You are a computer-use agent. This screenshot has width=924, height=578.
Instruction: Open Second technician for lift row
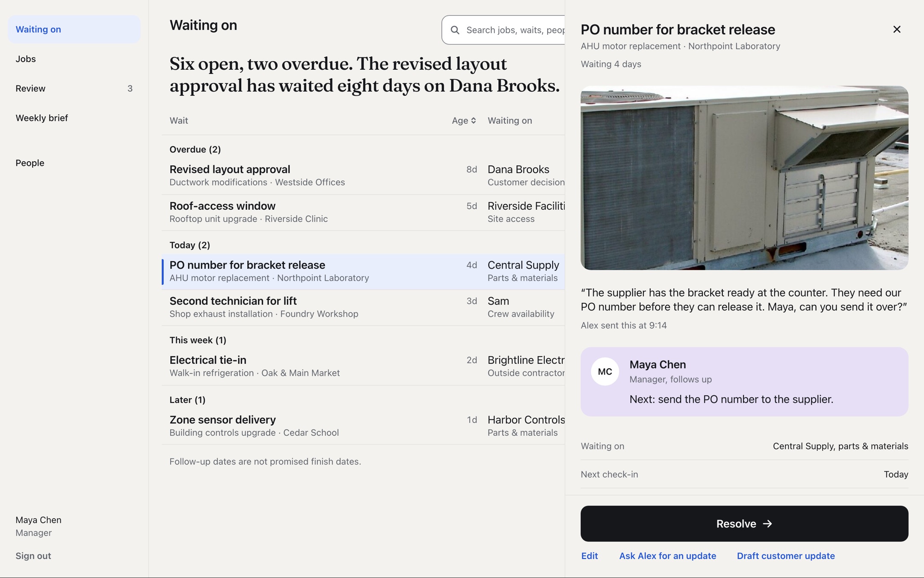(363, 307)
